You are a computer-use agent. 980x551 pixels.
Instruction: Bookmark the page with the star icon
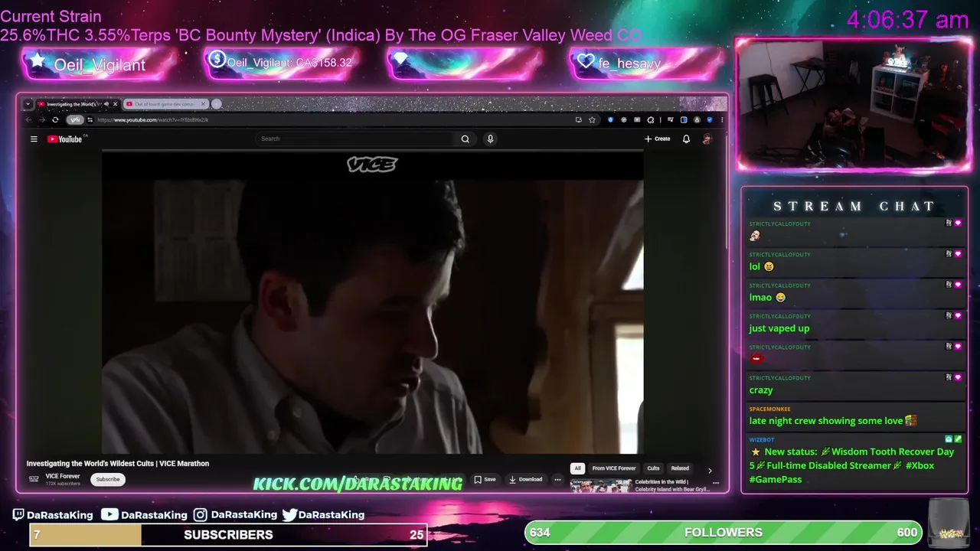(592, 119)
